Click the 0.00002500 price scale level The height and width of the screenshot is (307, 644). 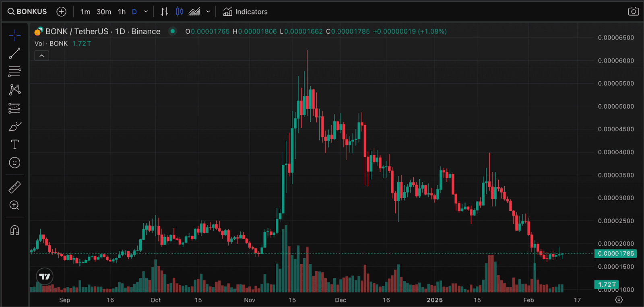coord(616,221)
